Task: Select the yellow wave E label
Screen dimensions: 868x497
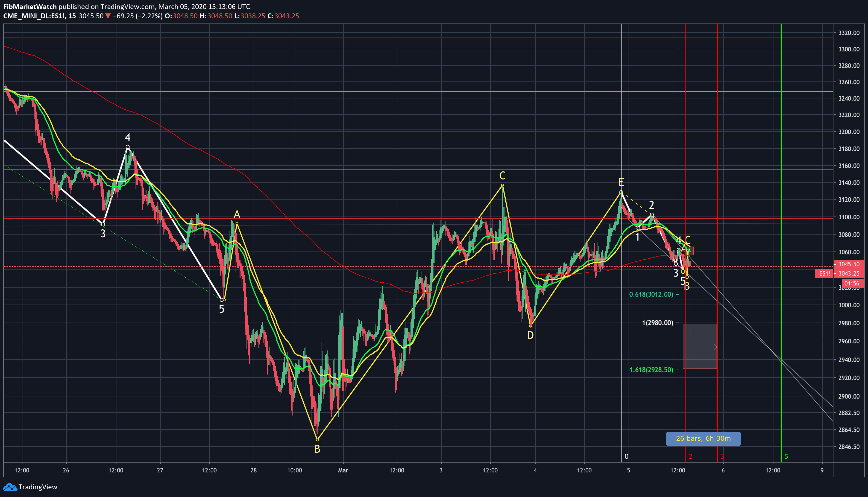Action: [621, 182]
